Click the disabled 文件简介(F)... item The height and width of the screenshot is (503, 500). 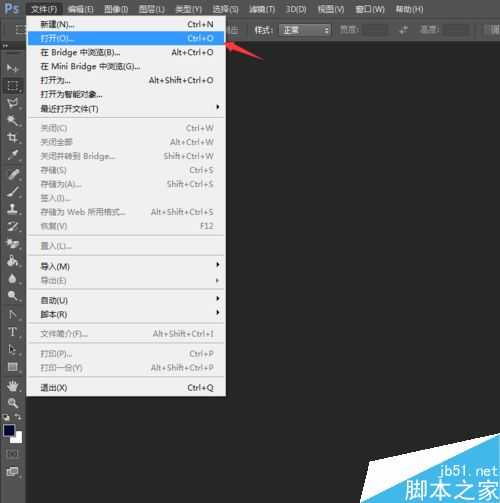[126, 333]
